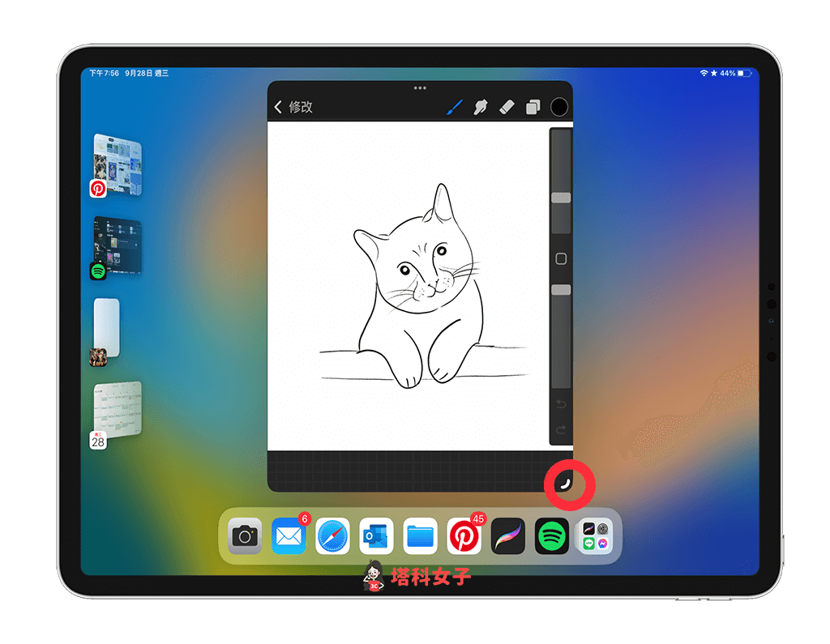
Task: Select the Smudge tool
Action: coord(480,106)
